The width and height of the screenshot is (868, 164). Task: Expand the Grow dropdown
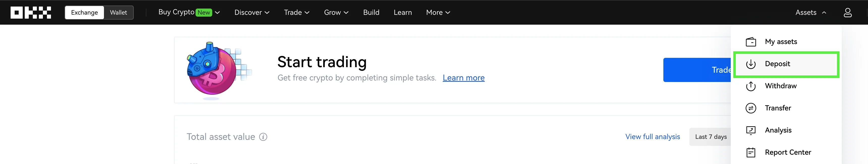click(x=336, y=12)
